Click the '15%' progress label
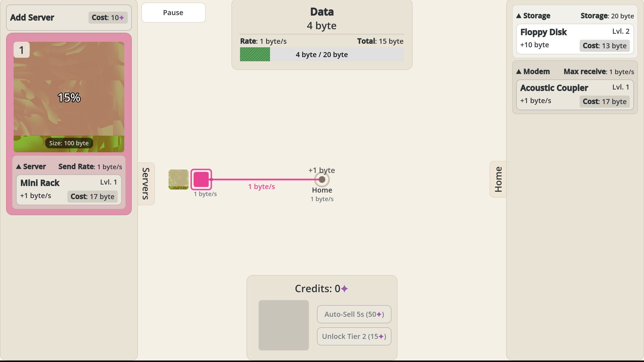The width and height of the screenshot is (644, 362). coord(69,98)
